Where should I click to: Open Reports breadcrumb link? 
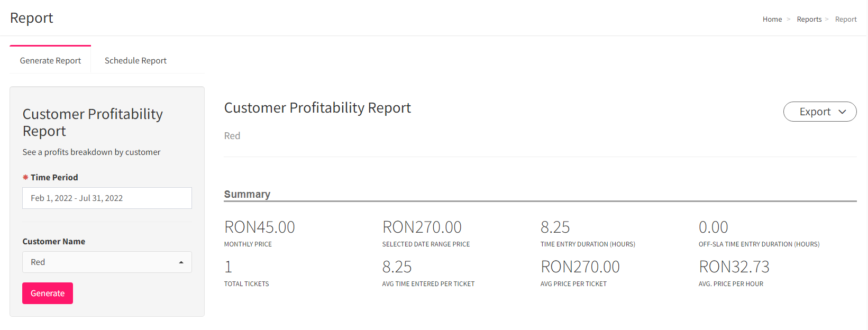(x=809, y=19)
